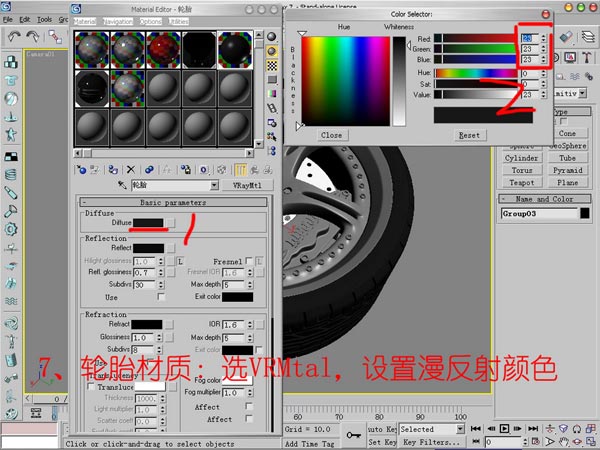
Task: Open the Material menu in Material Editor
Action: coord(84,20)
